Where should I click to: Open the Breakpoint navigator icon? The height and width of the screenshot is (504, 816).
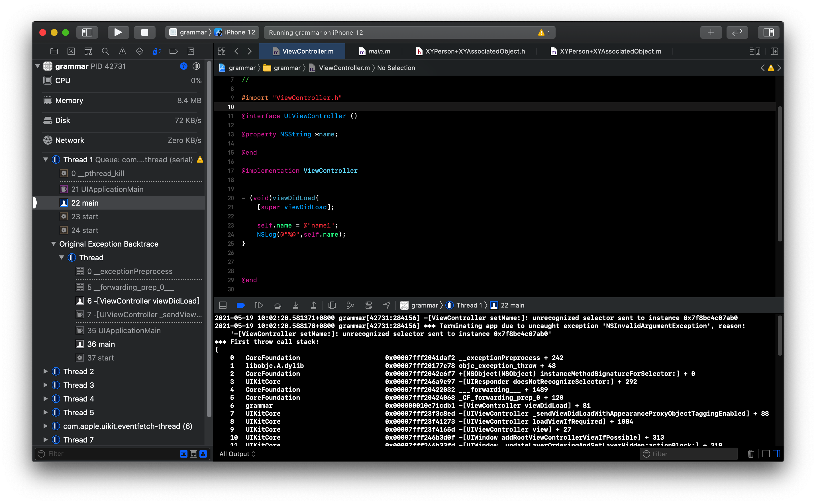tap(174, 51)
